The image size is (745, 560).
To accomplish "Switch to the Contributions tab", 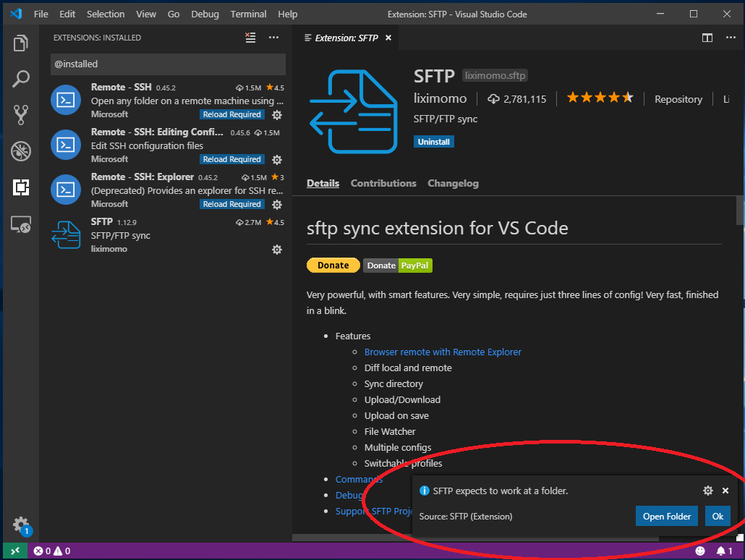I will coord(383,184).
